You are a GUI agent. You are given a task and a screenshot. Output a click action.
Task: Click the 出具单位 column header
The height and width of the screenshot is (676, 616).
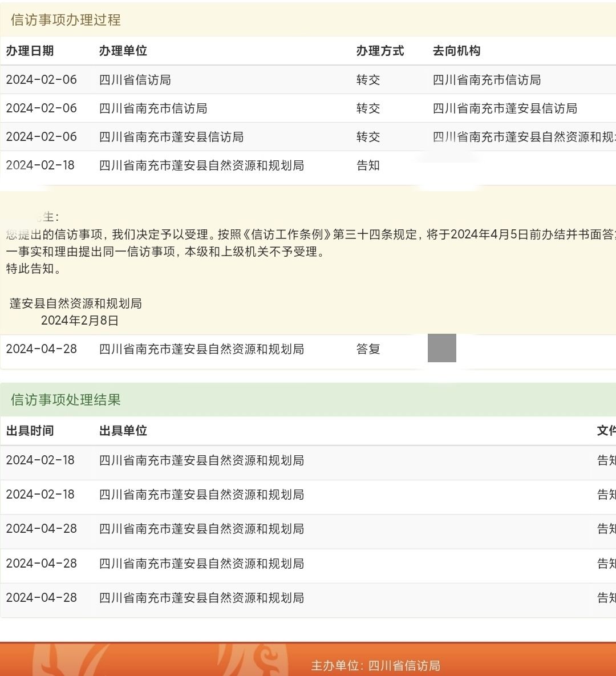[x=123, y=431]
